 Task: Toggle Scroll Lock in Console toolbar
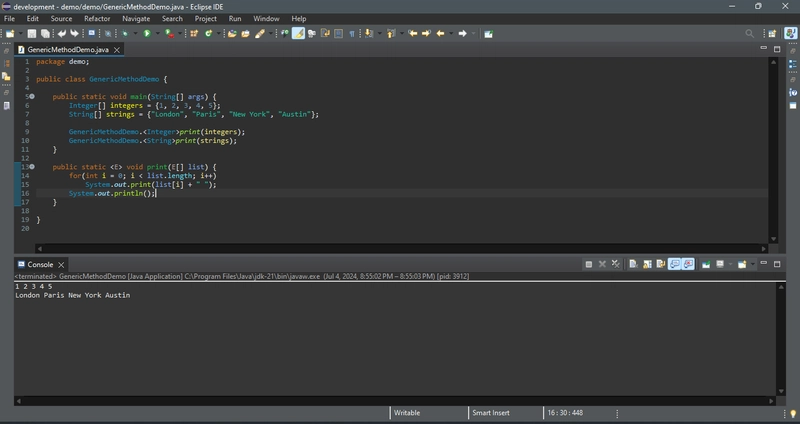pyautogui.click(x=647, y=264)
